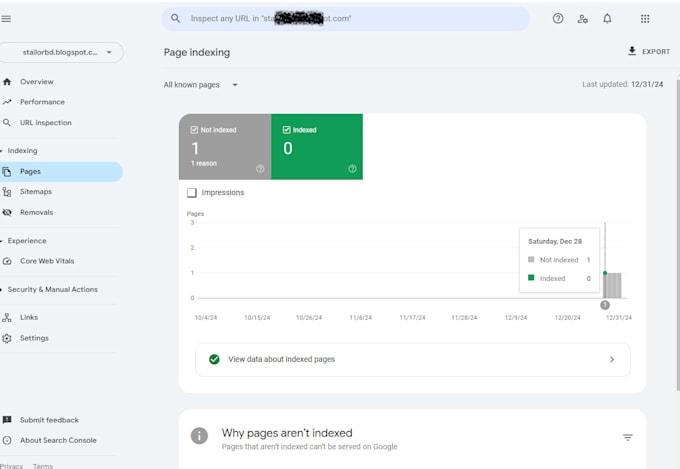680x469 pixels.
Task: Collapse the Indexing section
Action: tap(20, 151)
